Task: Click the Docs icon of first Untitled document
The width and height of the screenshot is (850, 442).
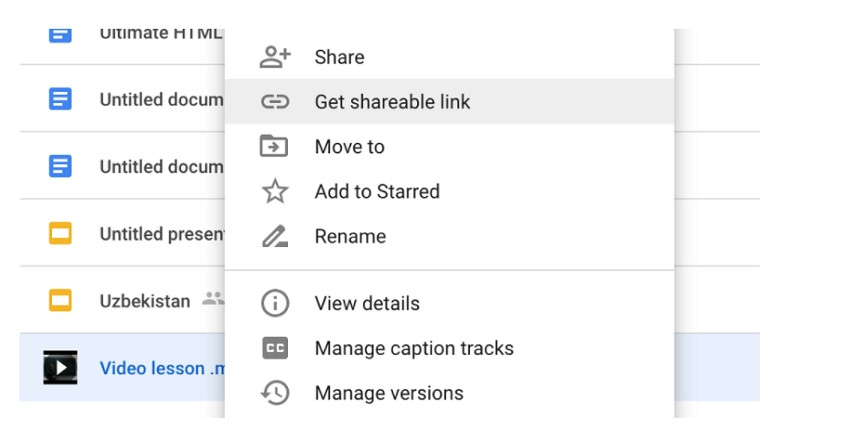Action: (x=60, y=99)
